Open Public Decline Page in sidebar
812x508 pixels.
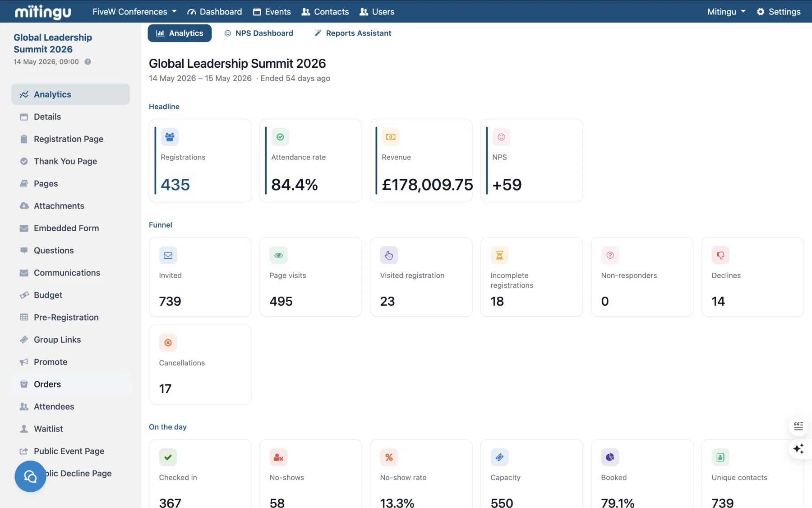[x=78, y=473]
